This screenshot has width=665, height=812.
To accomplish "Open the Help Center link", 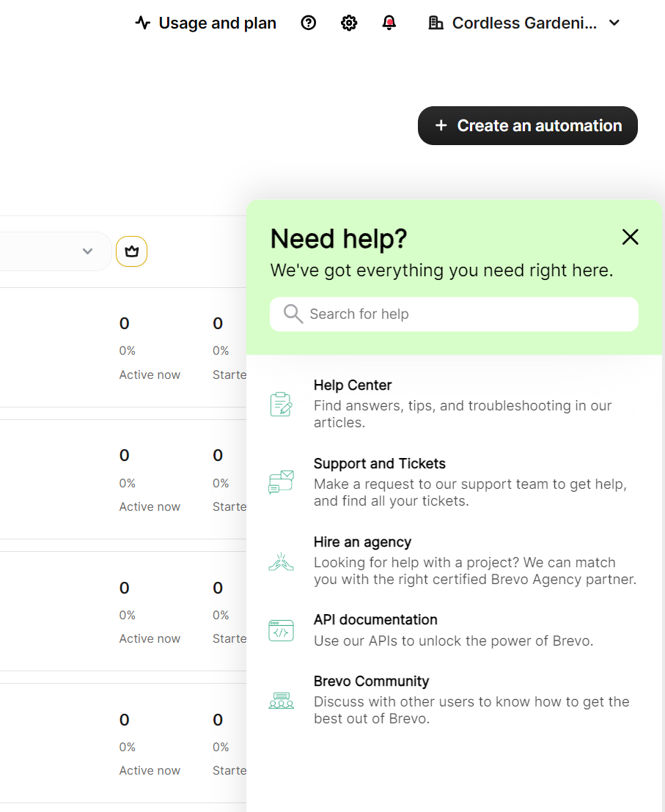I will click(353, 385).
